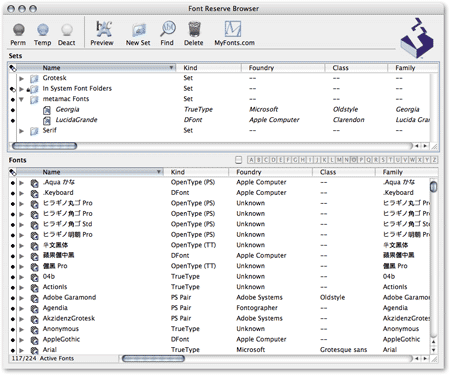Expand the ActionIs font family
This screenshot has width=450, height=375.
click(x=22, y=287)
